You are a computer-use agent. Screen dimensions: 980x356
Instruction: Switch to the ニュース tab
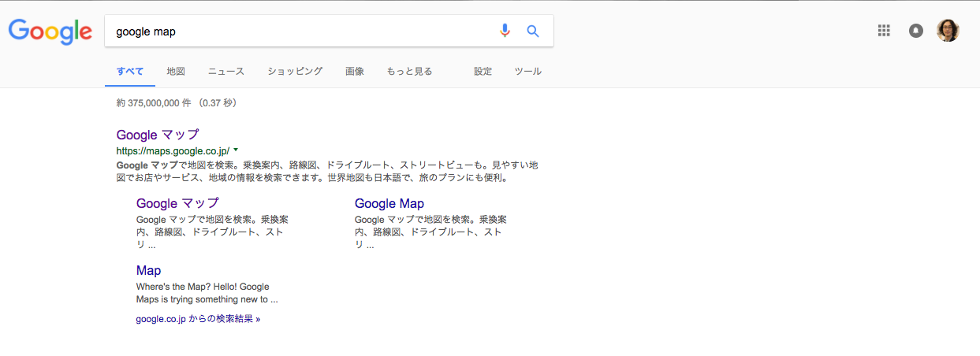[226, 71]
